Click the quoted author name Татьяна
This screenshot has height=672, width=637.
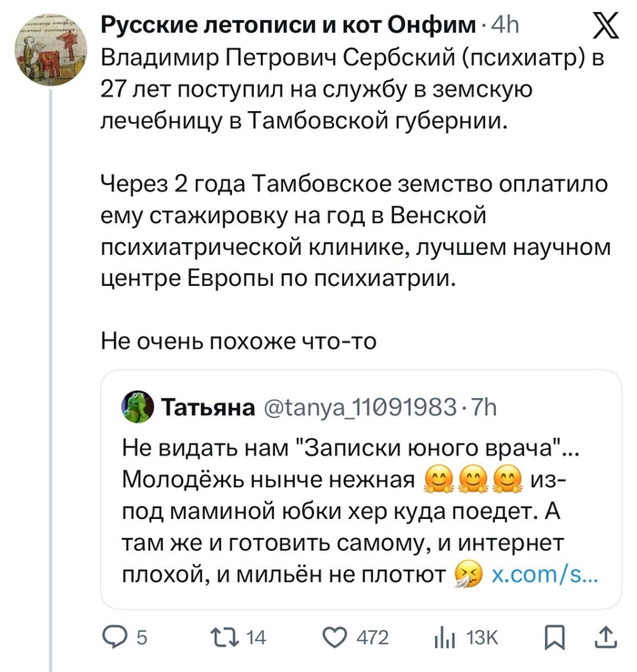[207, 407]
